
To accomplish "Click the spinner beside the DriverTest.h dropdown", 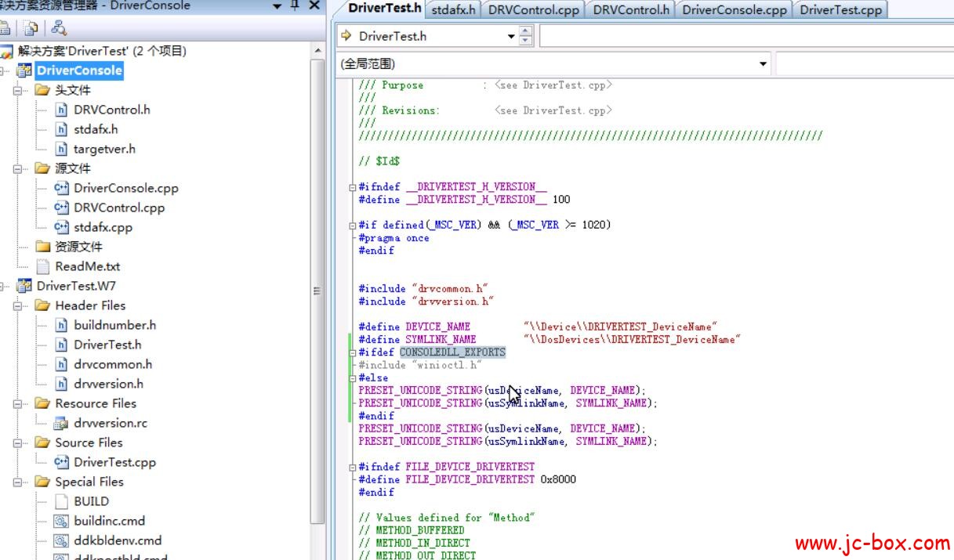I will [526, 36].
